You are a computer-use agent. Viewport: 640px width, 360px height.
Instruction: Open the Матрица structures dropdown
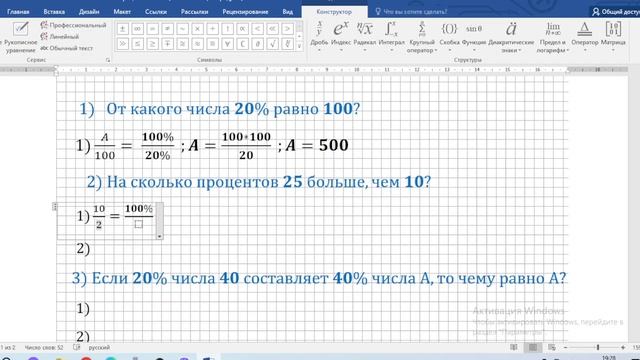[x=613, y=38]
